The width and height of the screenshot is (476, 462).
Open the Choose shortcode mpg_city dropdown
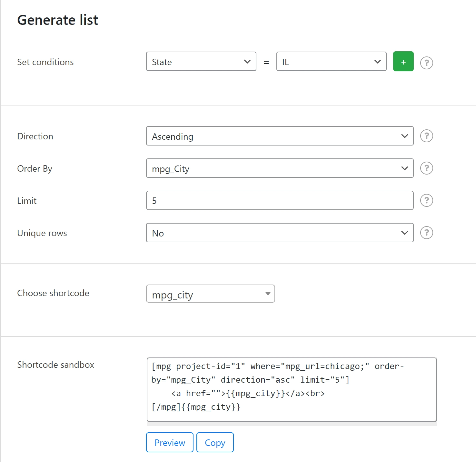click(211, 294)
